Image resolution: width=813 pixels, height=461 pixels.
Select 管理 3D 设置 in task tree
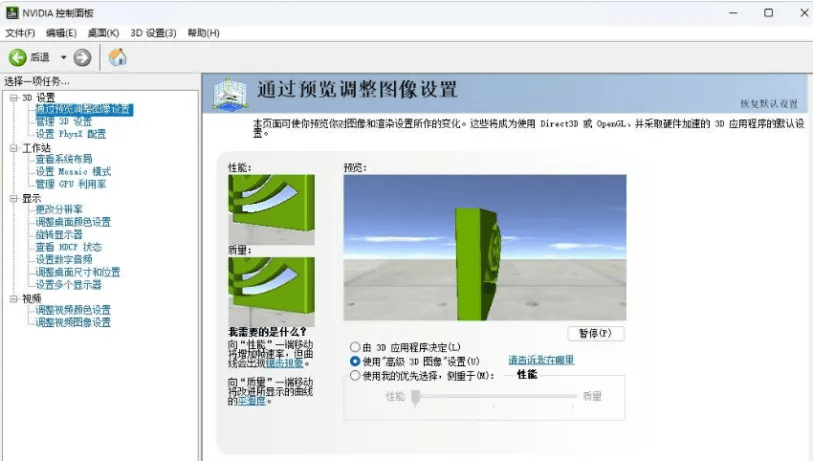(63, 121)
